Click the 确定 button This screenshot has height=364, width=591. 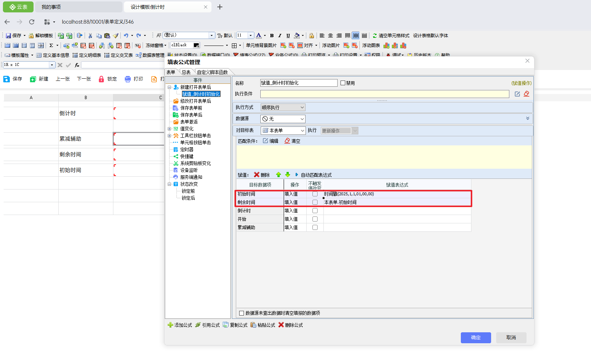coord(475,338)
